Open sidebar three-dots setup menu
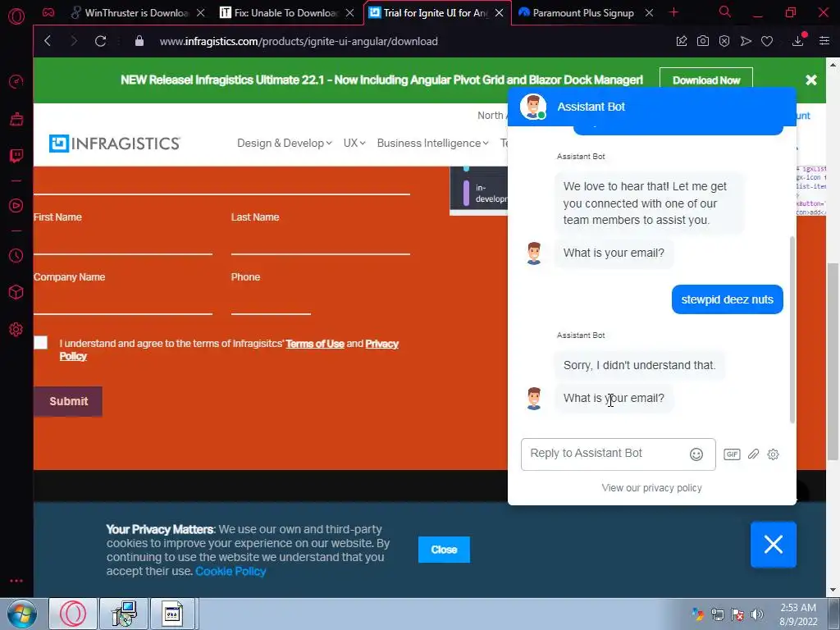Screen dimensions: 840x630 coord(16,581)
